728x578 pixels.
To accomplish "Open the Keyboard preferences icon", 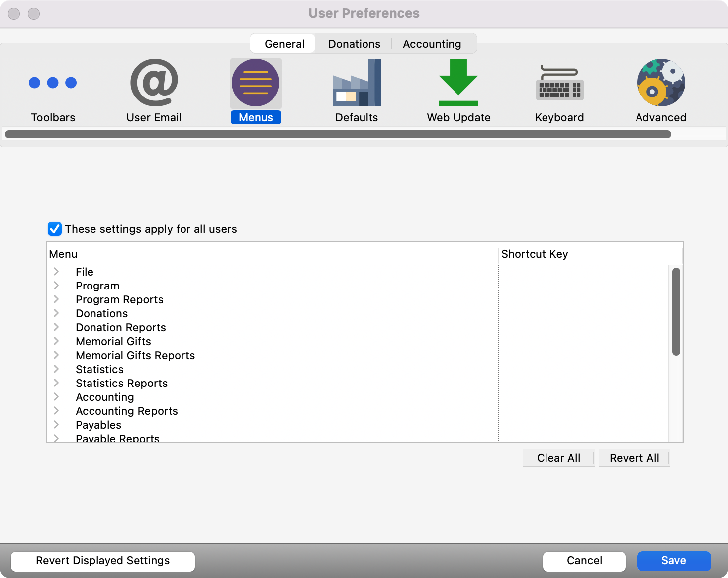I will coord(559,83).
